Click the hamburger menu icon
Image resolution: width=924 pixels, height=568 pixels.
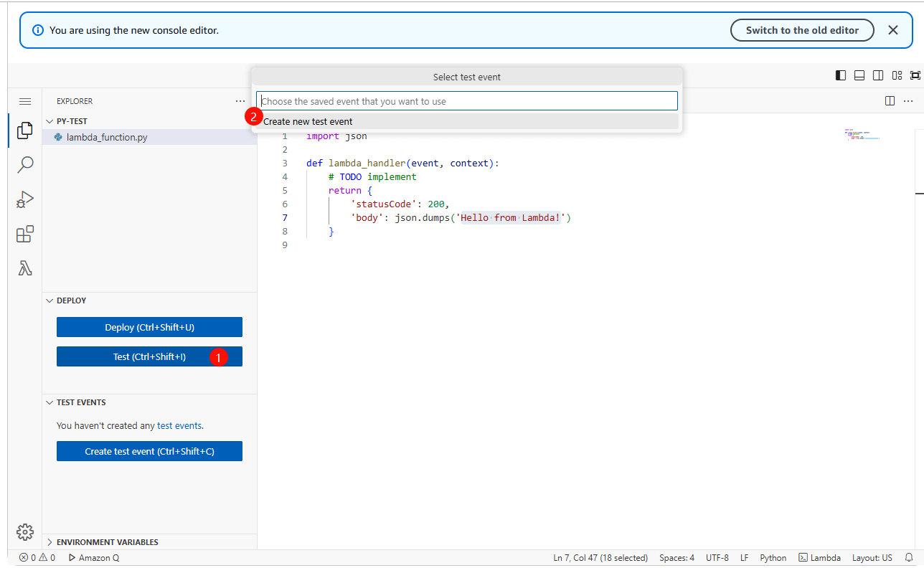coord(25,102)
